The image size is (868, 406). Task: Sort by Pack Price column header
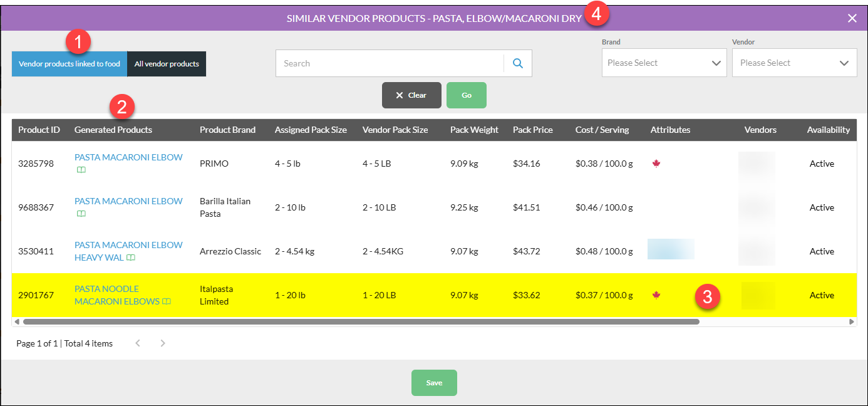533,130
